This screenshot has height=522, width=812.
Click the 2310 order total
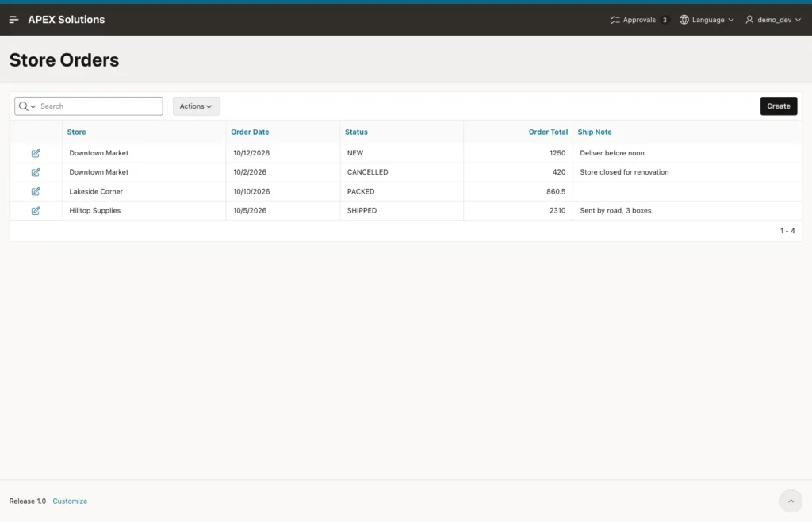pyautogui.click(x=557, y=211)
